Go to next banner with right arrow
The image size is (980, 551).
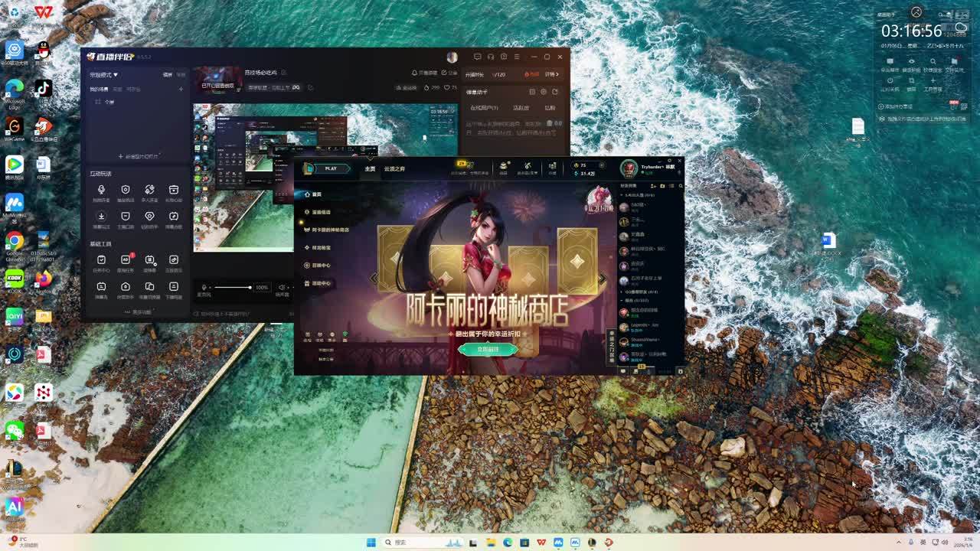[x=603, y=279]
